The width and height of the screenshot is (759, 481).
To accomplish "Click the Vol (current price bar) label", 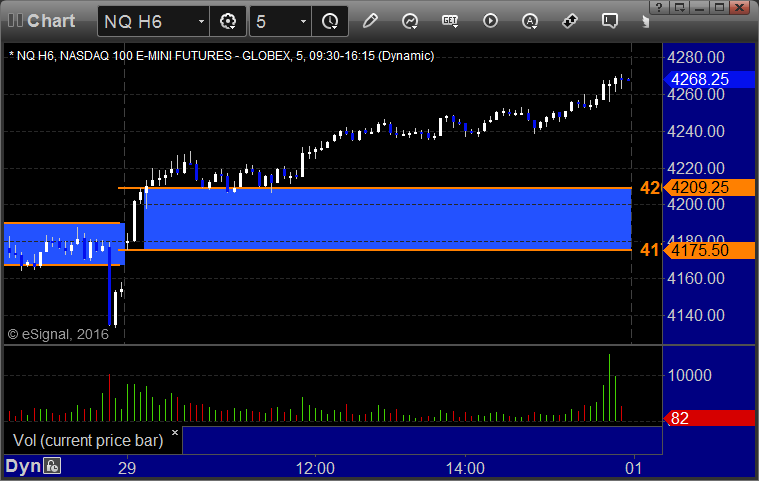I will pyautogui.click(x=88, y=440).
